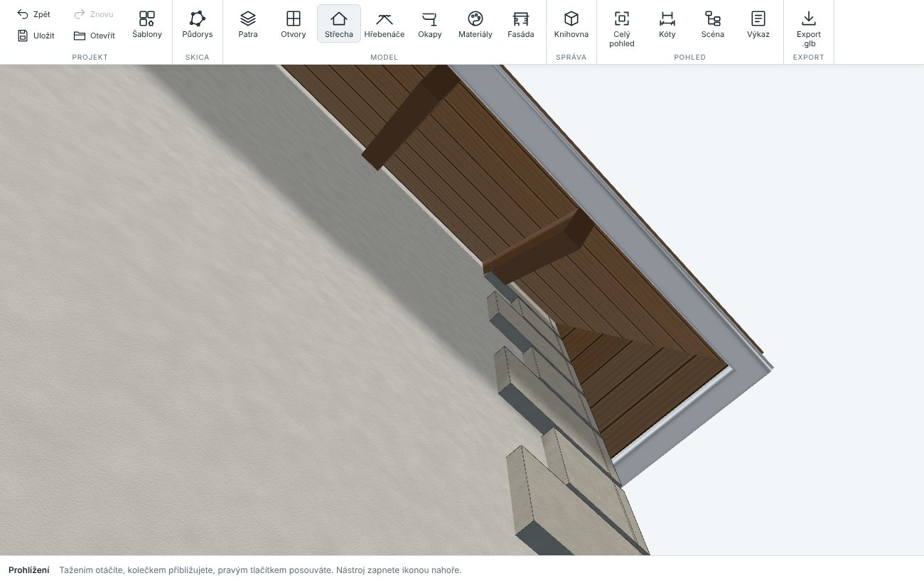Click the Znovu redo button

point(94,14)
